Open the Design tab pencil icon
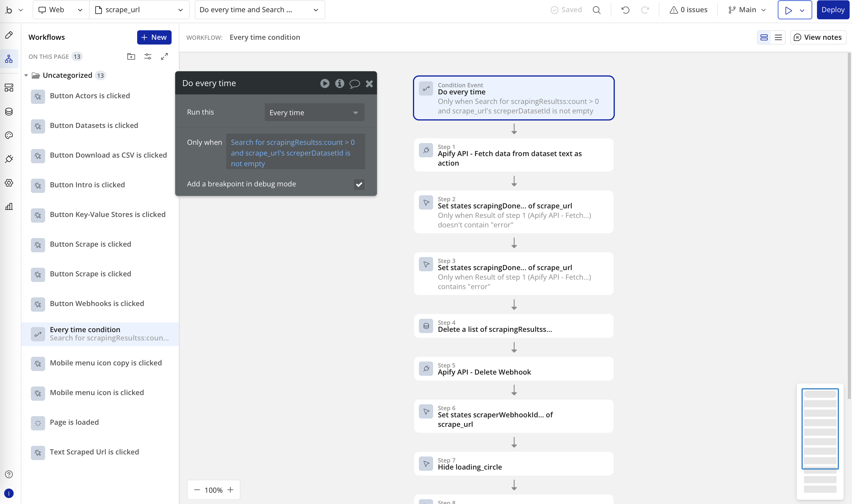 [x=9, y=35]
